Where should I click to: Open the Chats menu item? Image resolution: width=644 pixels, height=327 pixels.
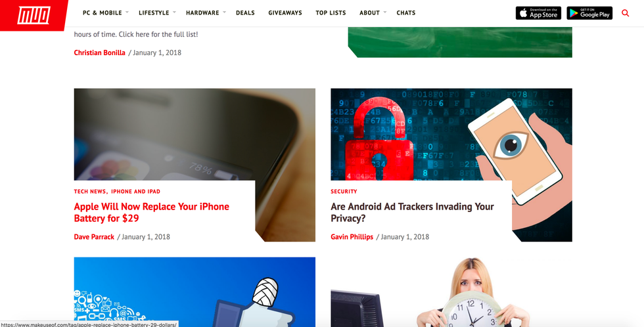tap(406, 12)
